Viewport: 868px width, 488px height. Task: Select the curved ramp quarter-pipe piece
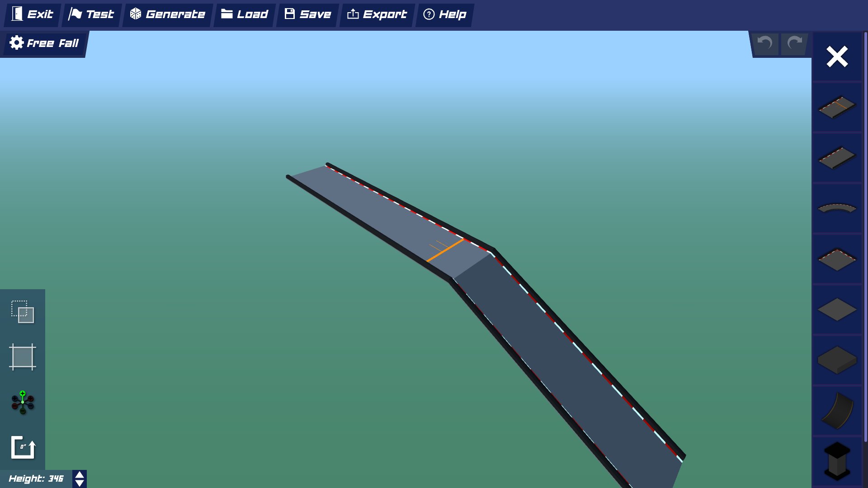click(x=837, y=410)
